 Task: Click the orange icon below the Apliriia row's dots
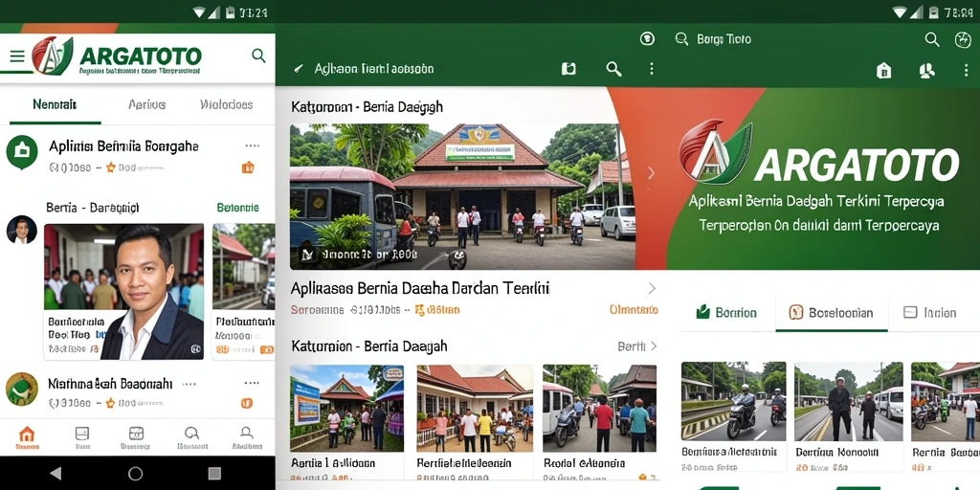click(x=248, y=167)
